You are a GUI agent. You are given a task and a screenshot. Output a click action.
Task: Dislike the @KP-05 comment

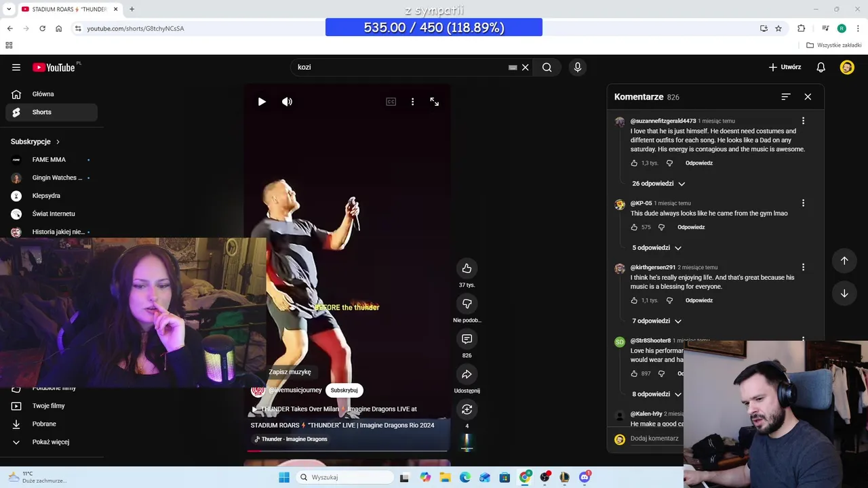[x=661, y=228]
